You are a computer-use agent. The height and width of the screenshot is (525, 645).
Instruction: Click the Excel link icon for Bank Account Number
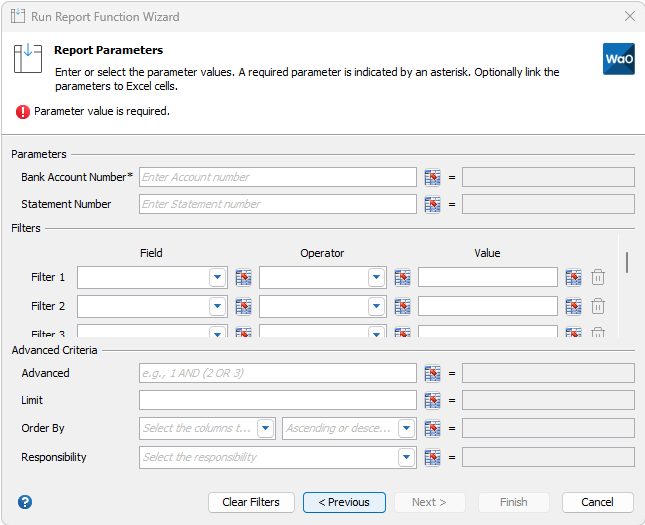click(x=432, y=177)
